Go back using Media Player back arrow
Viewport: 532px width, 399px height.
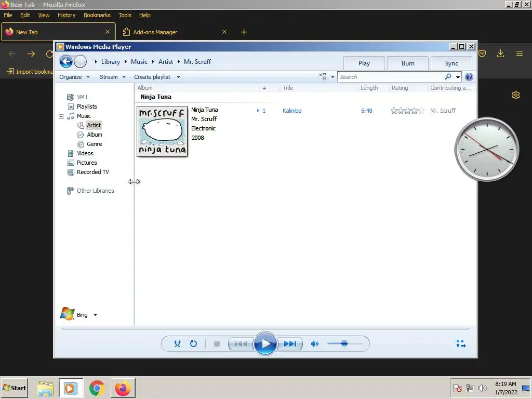click(66, 62)
